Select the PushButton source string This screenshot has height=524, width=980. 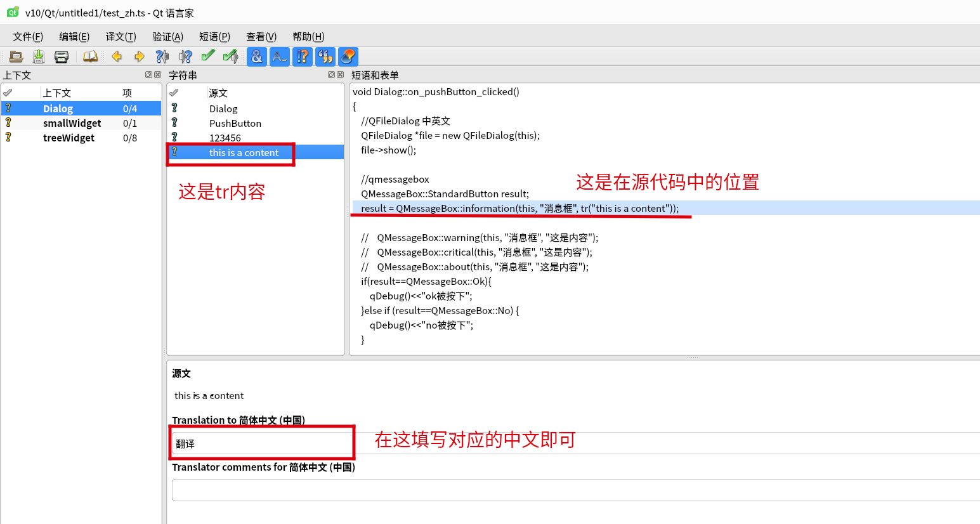pyautogui.click(x=234, y=123)
